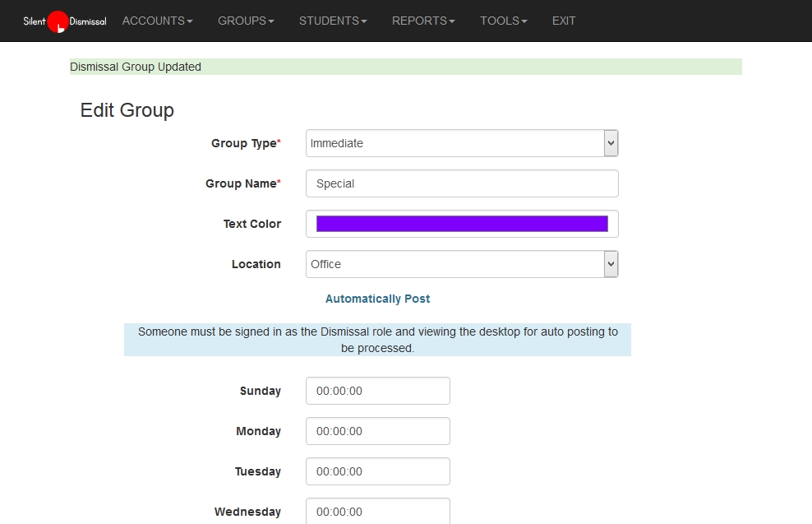Open the Group Type dropdown
This screenshot has height=524, width=812.
tap(455, 143)
